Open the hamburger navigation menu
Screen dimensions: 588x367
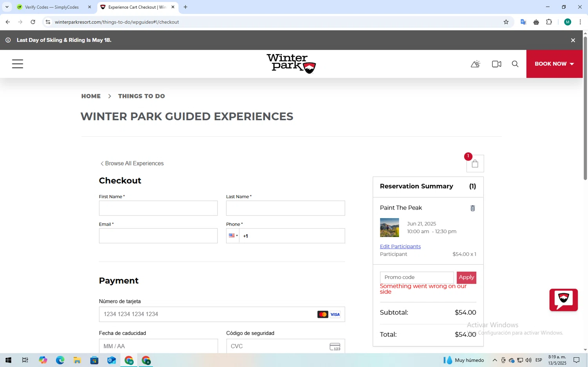(17, 64)
